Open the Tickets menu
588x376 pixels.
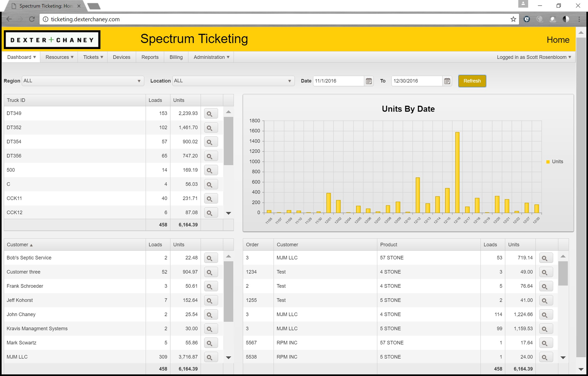pos(93,57)
